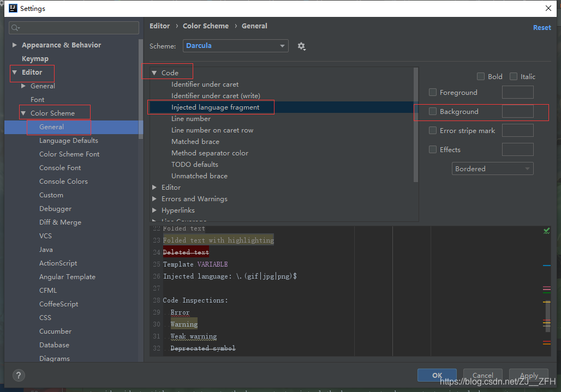Expand the General subsection arrow under Editor

pyautogui.click(x=23, y=86)
